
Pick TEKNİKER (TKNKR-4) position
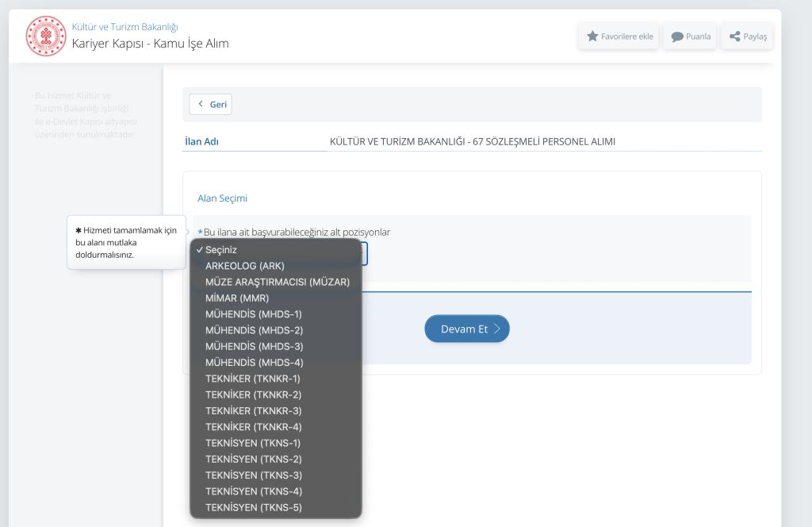click(276, 426)
